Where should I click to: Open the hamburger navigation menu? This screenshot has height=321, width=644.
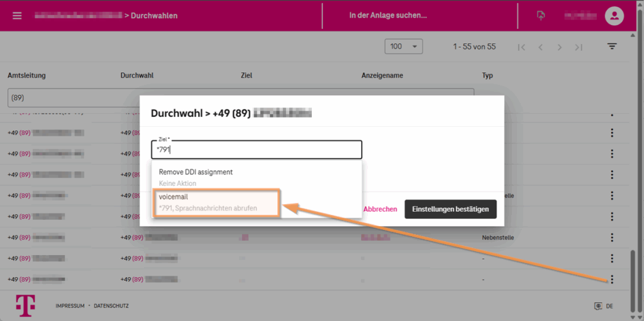(17, 16)
